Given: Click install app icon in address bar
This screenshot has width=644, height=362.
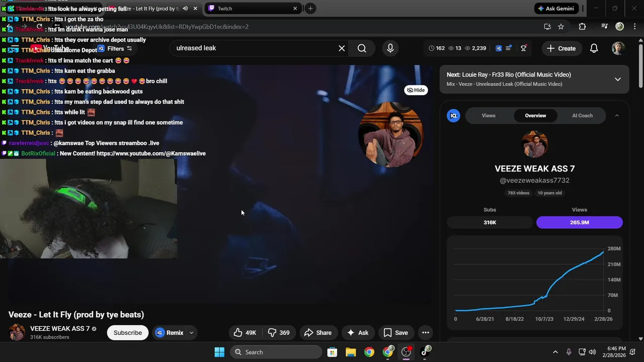Looking at the screenshot, I should click(547, 27).
